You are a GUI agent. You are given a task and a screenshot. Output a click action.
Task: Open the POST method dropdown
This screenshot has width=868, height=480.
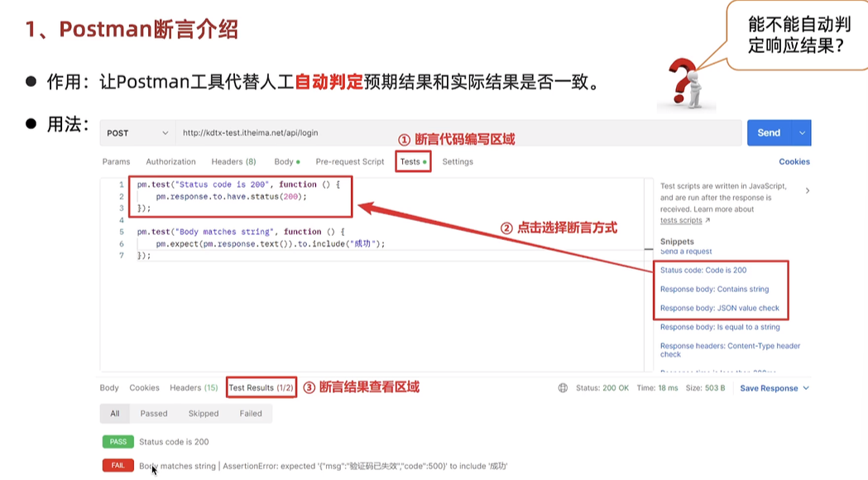[137, 133]
